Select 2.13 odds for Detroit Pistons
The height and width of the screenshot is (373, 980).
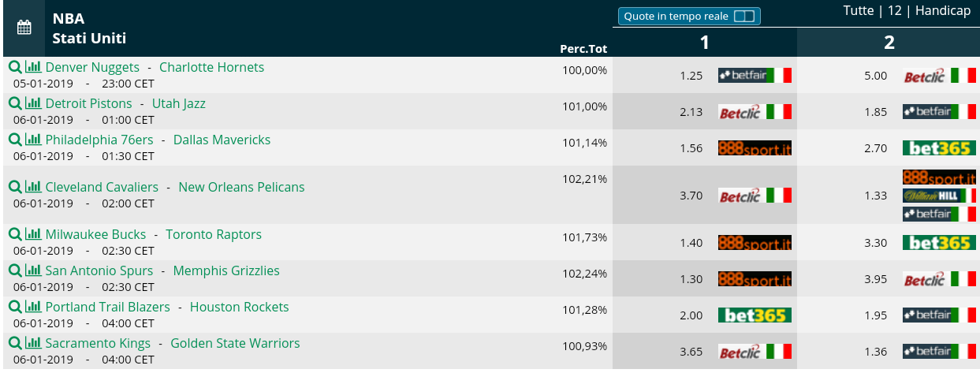pos(691,112)
